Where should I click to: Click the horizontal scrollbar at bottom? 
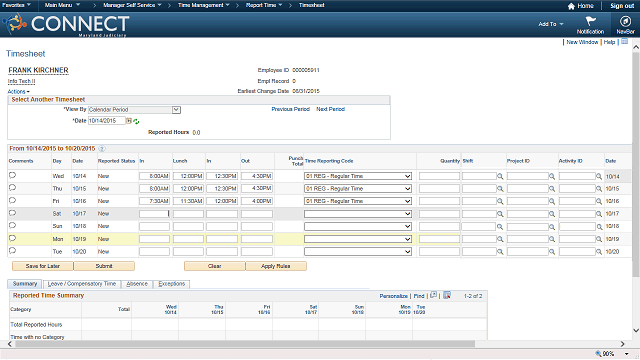[245, 344]
